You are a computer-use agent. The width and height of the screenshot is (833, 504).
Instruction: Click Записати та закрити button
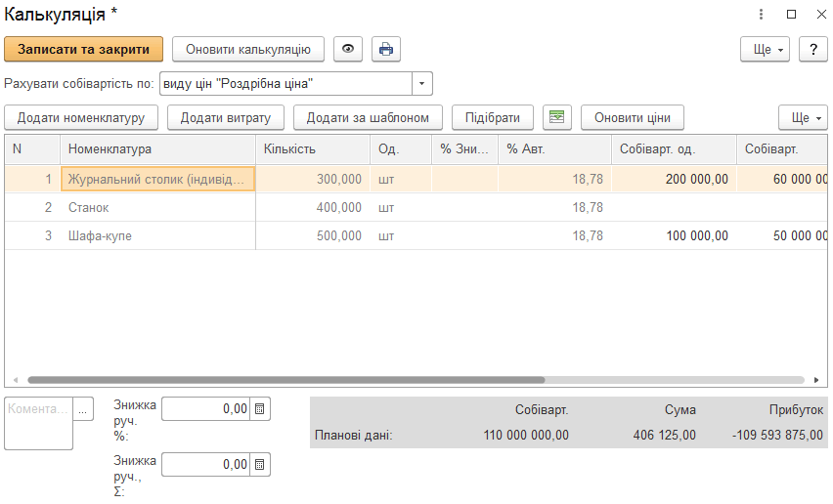click(x=83, y=50)
